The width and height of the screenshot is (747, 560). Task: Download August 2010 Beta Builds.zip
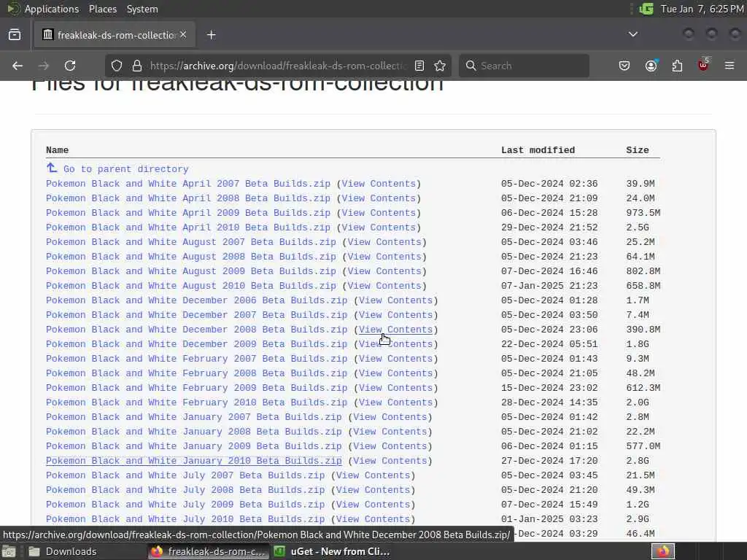click(191, 286)
